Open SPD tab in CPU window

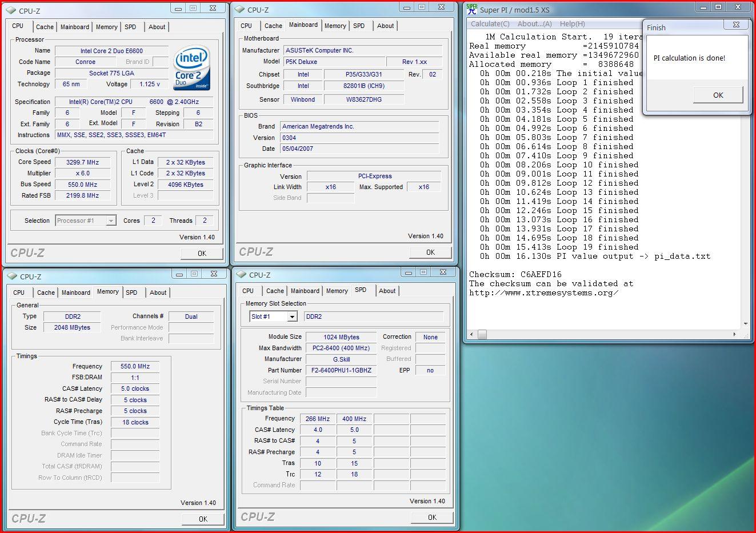point(130,27)
